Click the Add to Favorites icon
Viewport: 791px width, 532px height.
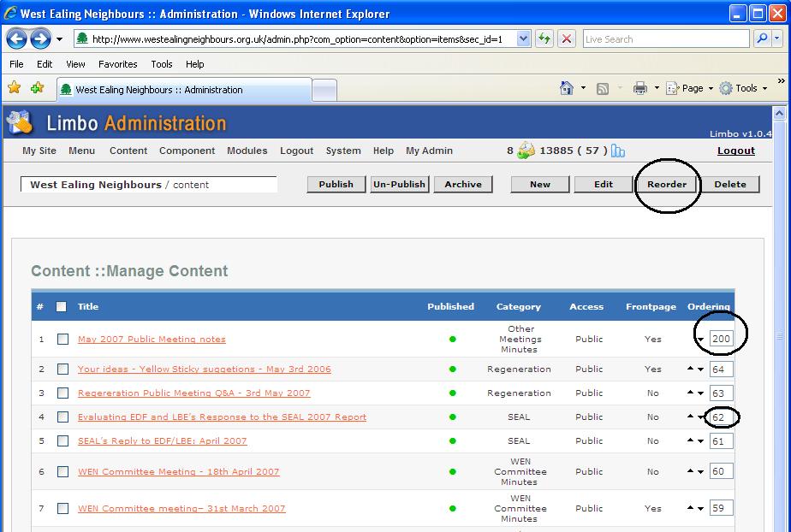pyautogui.click(x=37, y=87)
